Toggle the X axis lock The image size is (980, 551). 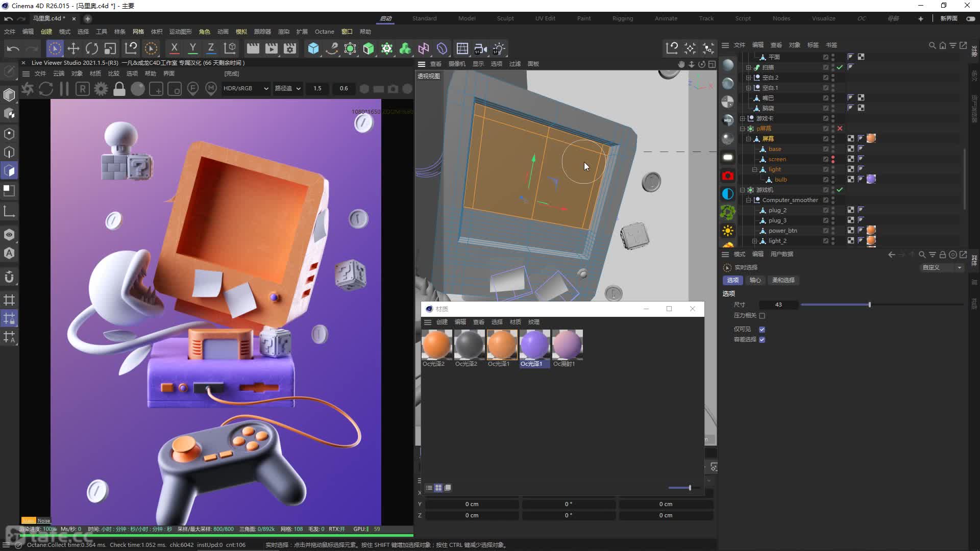click(174, 48)
